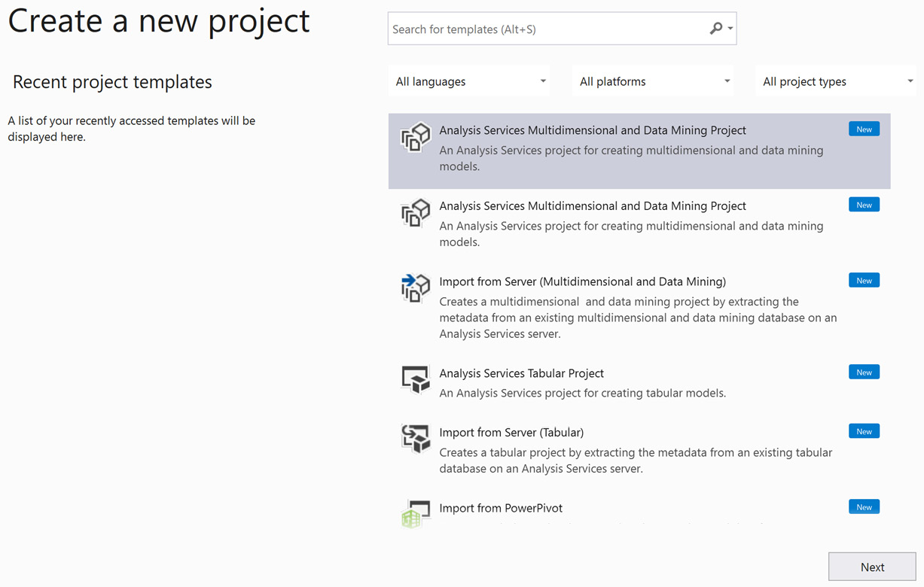Click New badge on Import from Server (Tabular)
Viewport: 924px width, 587px height.
[x=864, y=431]
